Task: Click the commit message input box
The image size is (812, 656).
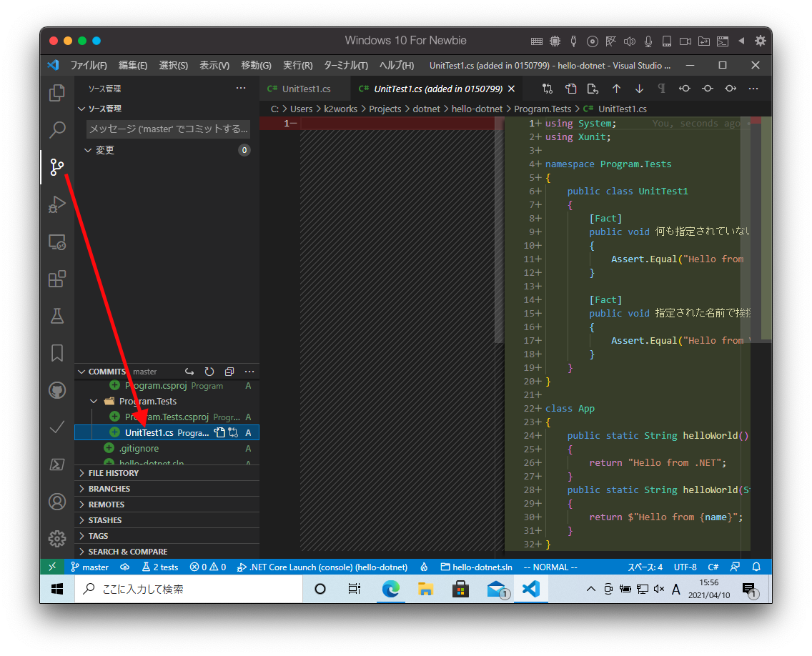Action: [168, 129]
